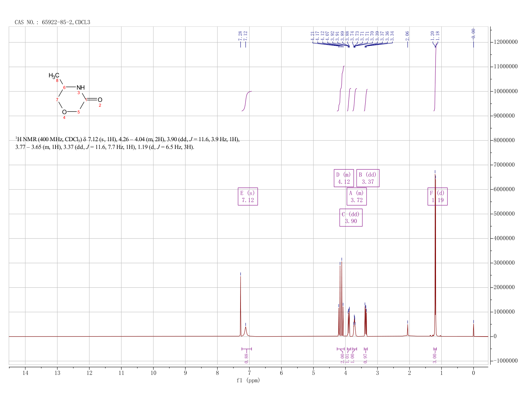The height and width of the screenshot is (411, 532).
Task: Click the 12000000 y-axis tick label
Action: pos(506,42)
